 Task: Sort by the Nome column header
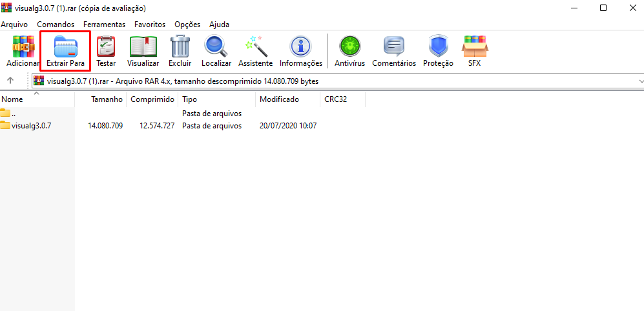tap(37, 99)
